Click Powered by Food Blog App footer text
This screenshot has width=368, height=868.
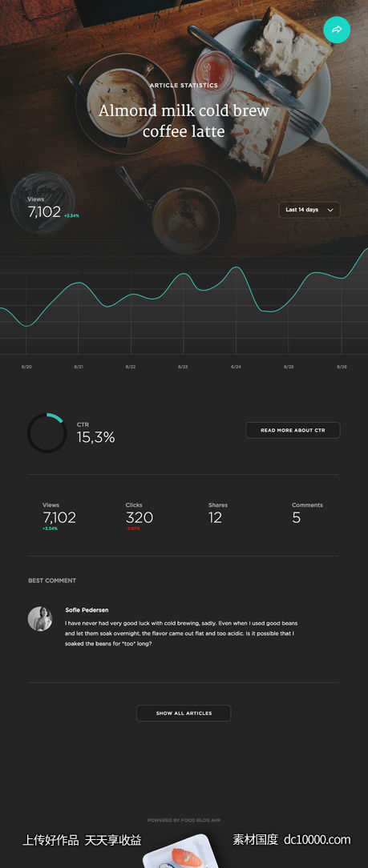click(x=184, y=821)
